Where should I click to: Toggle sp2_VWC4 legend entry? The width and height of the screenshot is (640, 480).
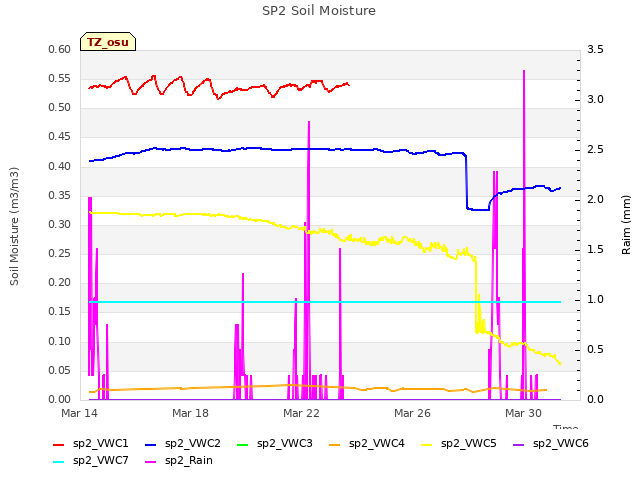click(367, 444)
